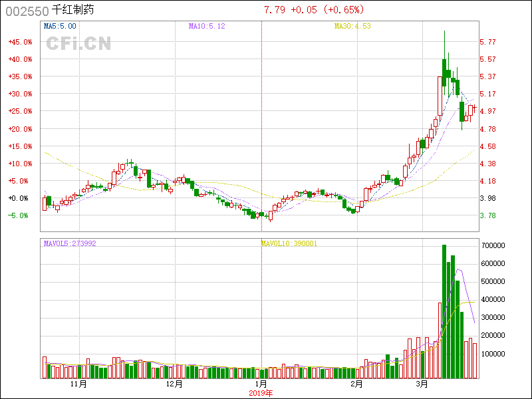Image resolution: width=532 pixels, height=399 pixels.
Task: Click the CFi.CN watermark logo
Action: pos(78,43)
